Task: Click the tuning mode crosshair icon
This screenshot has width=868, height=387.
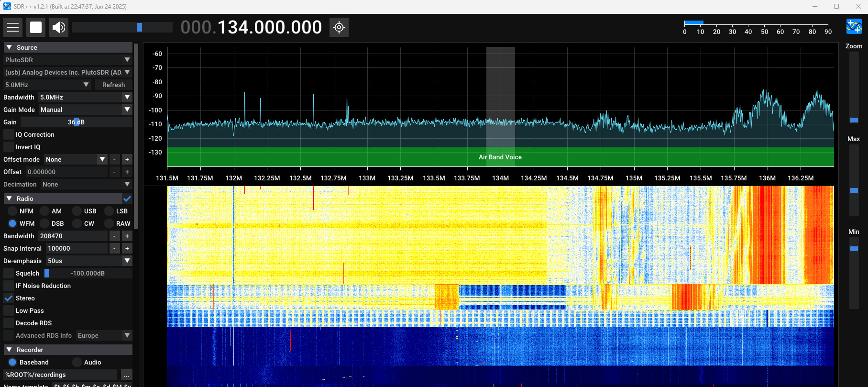Action: [x=339, y=27]
